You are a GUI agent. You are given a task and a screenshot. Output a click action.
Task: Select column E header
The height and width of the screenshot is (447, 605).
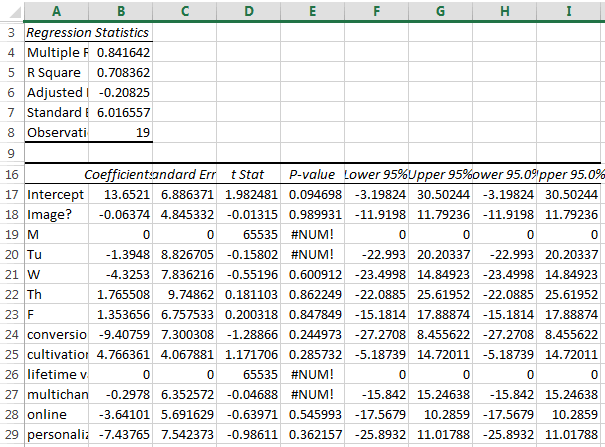click(x=312, y=10)
